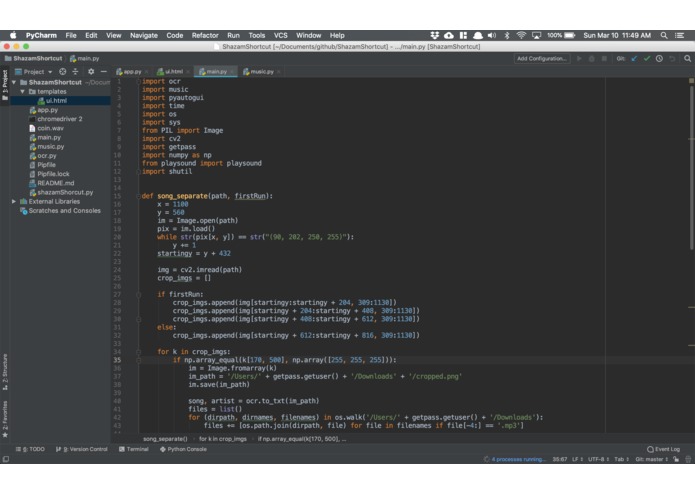Select coin.wav file
The image size is (695, 494).
click(x=50, y=128)
